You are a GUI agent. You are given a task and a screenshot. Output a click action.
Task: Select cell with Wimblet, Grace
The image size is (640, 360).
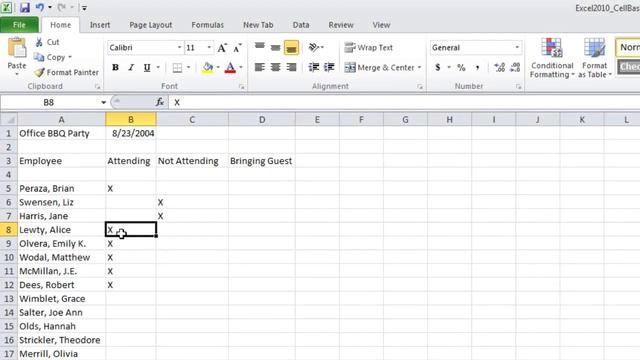pos(61,299)
